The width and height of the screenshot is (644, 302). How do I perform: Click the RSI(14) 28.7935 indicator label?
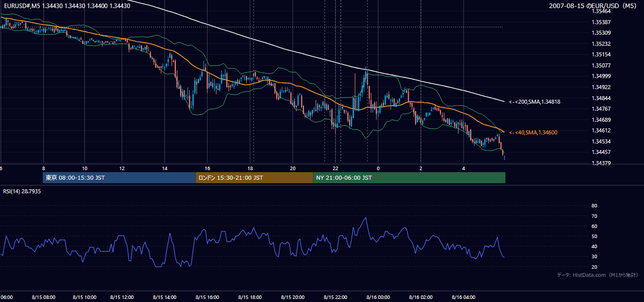click(22, 191)
